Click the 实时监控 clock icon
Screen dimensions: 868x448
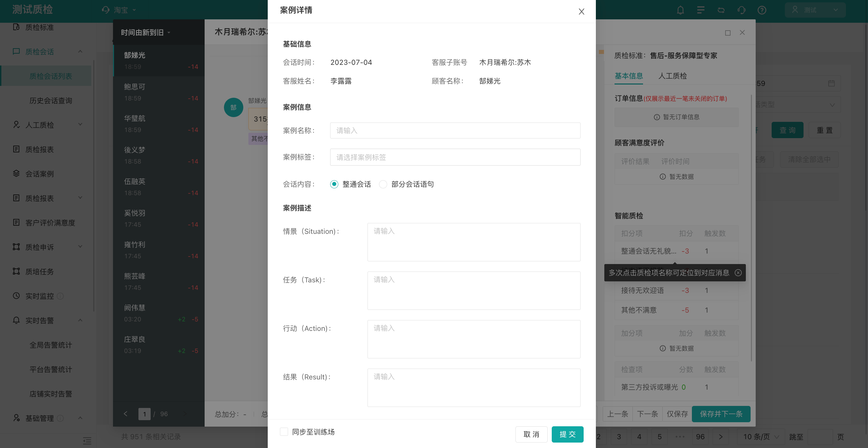[x=16, y=296]
